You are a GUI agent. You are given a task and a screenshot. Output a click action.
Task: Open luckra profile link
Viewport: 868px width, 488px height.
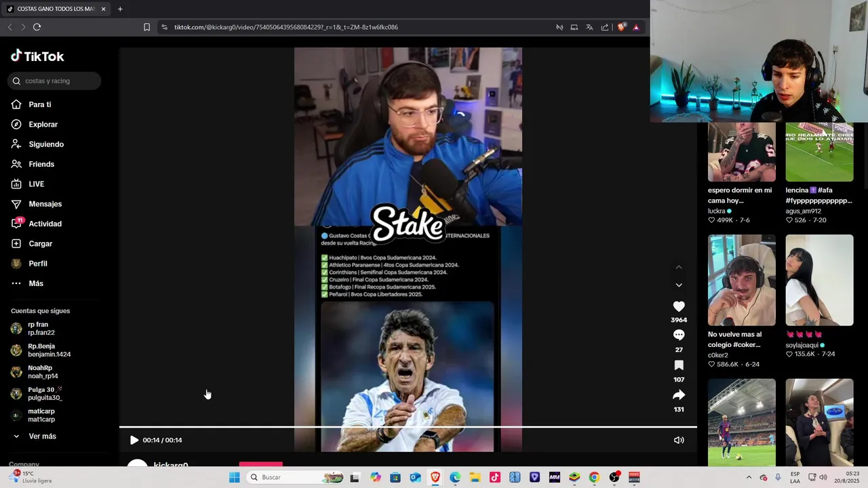[x=717, y=211]
